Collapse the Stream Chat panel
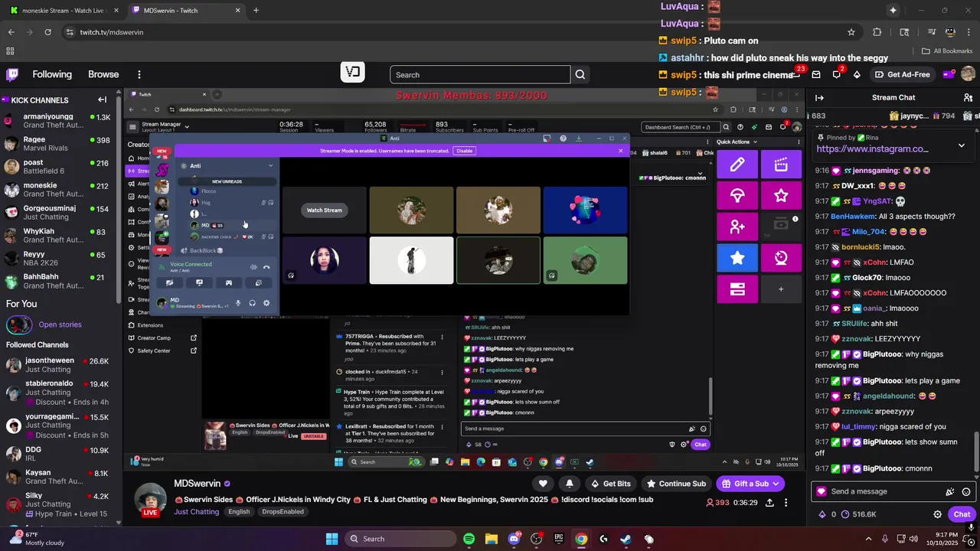Screen dimensions: 980x551 point(819,98)
